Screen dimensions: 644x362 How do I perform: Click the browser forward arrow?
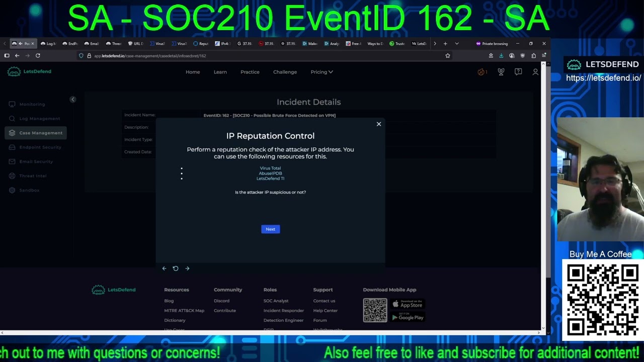27,56
